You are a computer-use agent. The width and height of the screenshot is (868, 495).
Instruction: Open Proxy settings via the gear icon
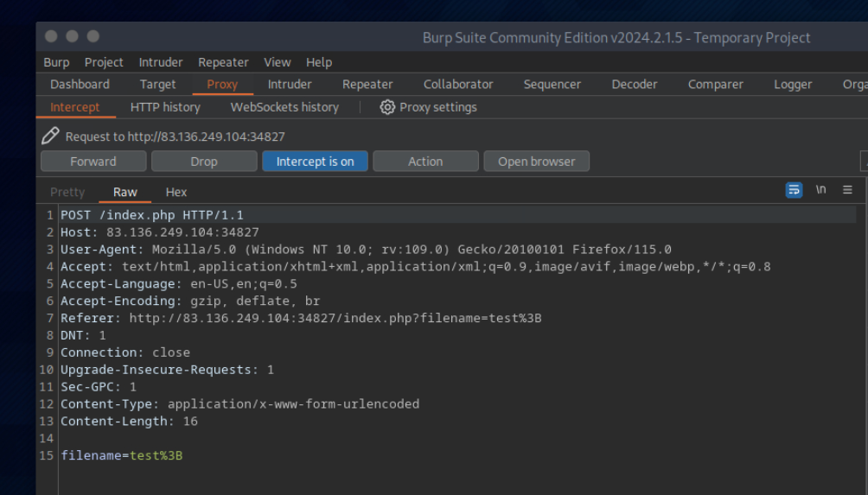pos(388,107)
